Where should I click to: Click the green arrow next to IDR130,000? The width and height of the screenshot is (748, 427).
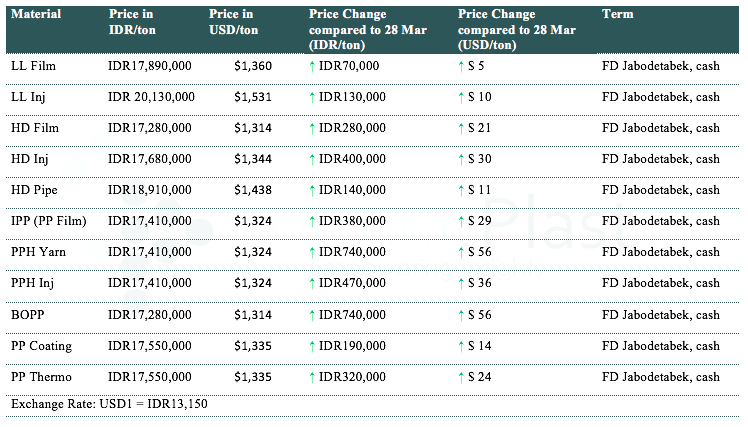pos(313,96)
